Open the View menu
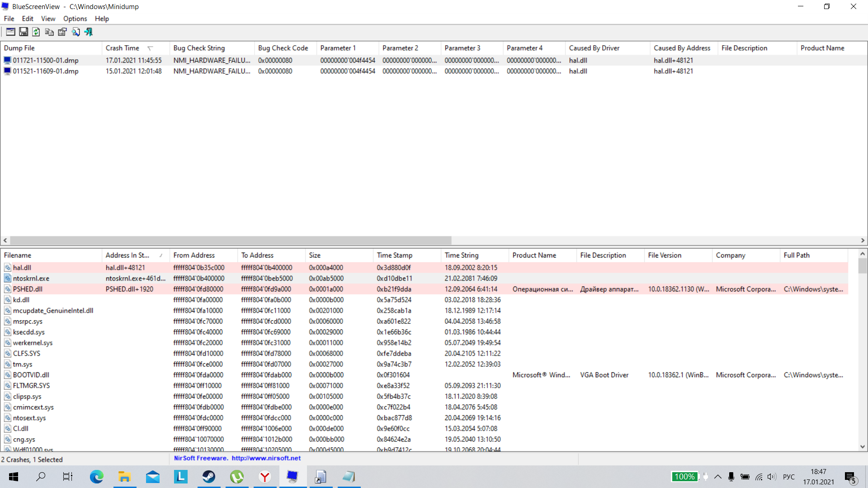The image size is (868, 488). tap(48, 19)
